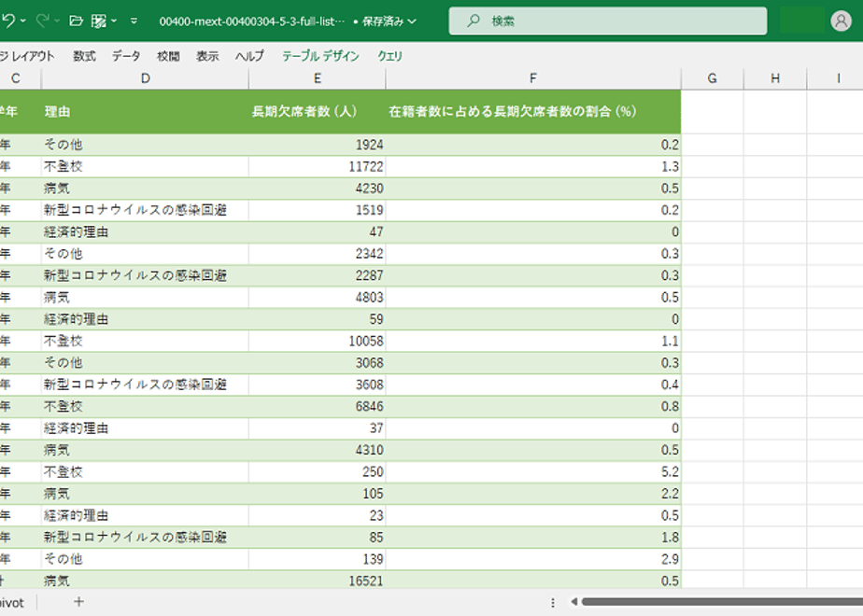Image resolution: width=863 pixels, height=616 pixels.
Task: Select cell with value 47
Action: (x=317, y=232)
